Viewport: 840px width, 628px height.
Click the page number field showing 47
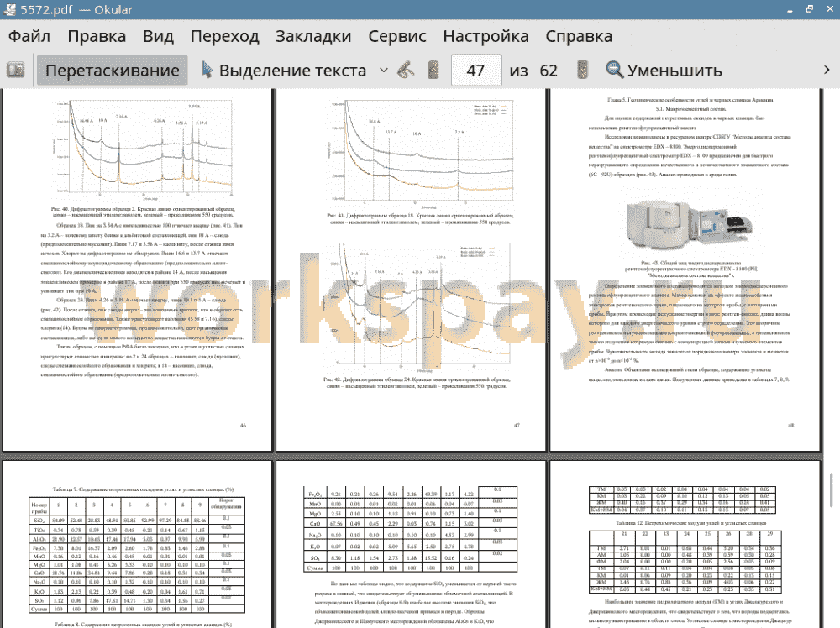[x=476, y=71]
